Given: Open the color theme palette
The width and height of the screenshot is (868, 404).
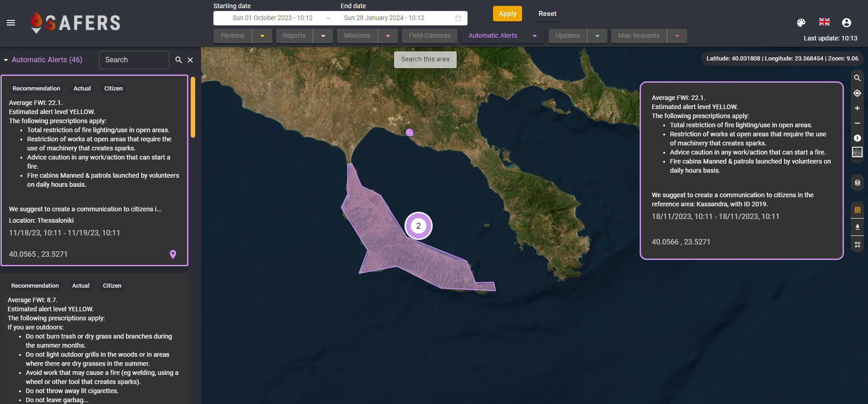Looking at the screenshot, I should pos(801,22).
